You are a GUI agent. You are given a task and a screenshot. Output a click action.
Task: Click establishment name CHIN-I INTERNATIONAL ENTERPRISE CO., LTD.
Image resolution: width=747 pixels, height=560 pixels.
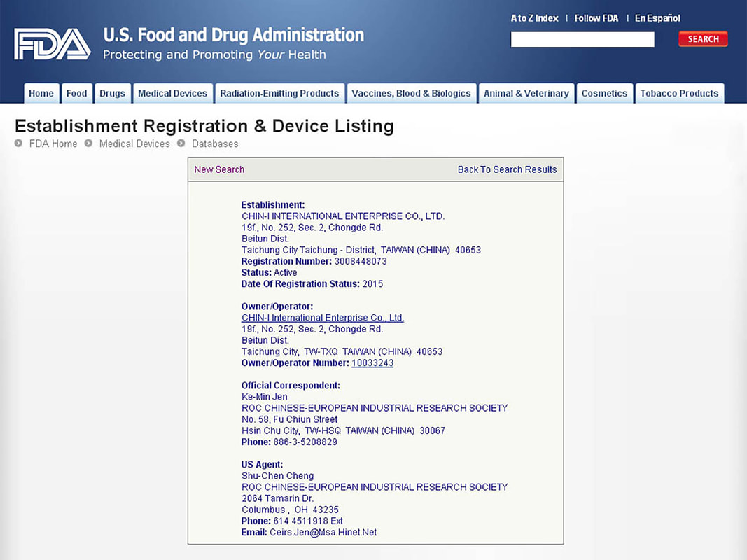tap(343, 216)
